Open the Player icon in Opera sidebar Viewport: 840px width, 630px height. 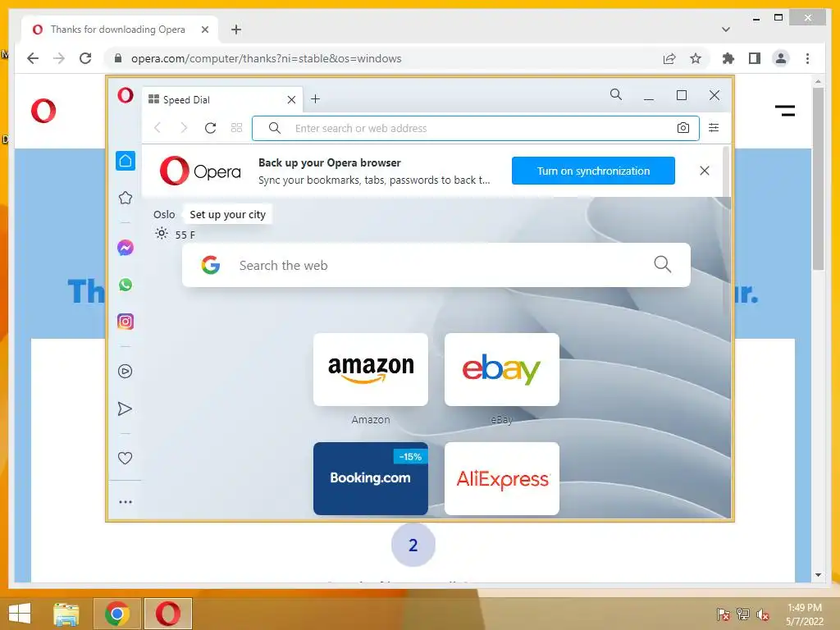pyautogui.click(x=126, y=372)
